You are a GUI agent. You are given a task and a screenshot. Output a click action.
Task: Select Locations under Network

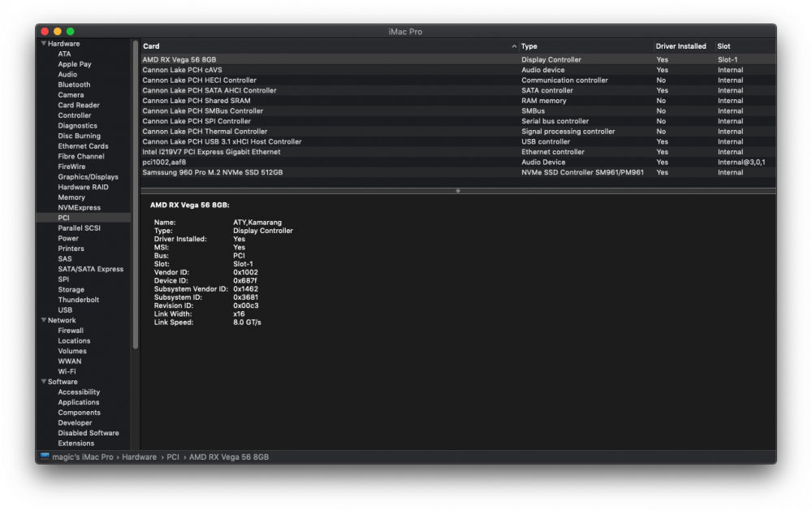point(74,340)
